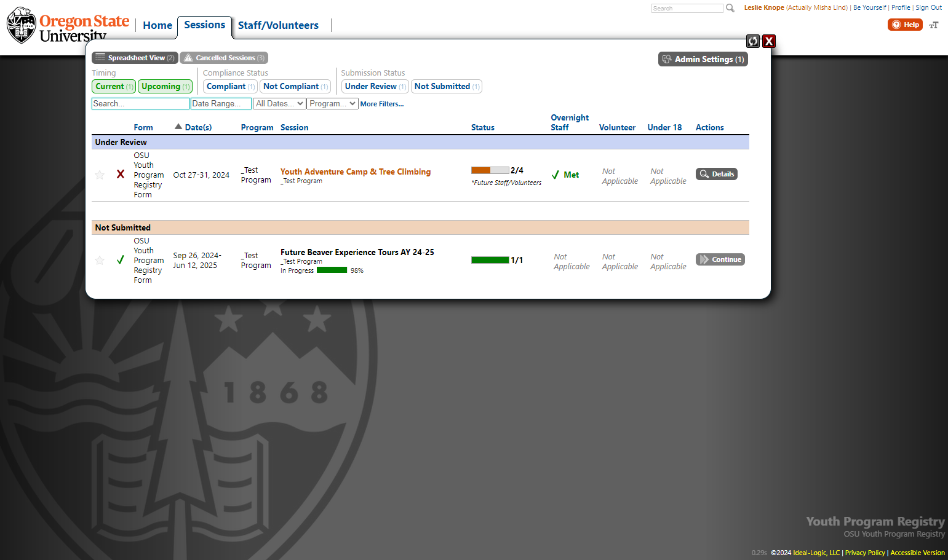Screen dimensions: 948x560
Task: Show Cancelled Sessions
Action: (x=224, y=58)
